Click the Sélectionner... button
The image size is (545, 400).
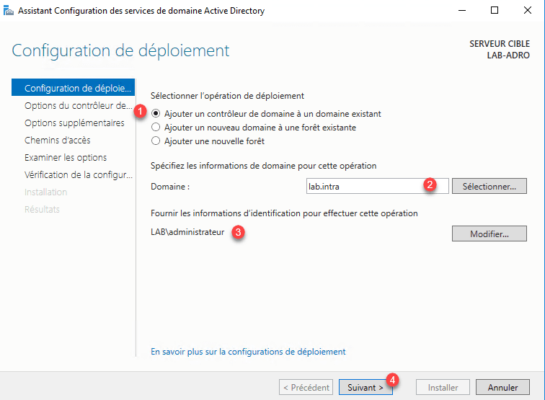tap(489, 186)
